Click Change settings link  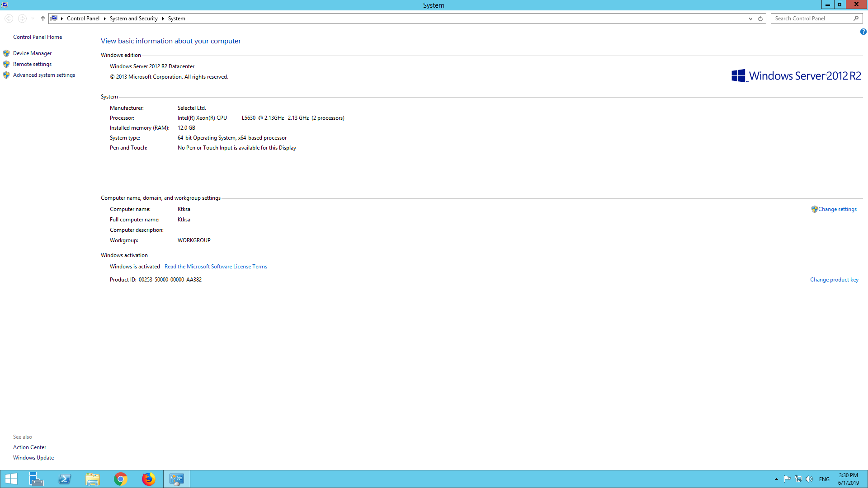837,209
